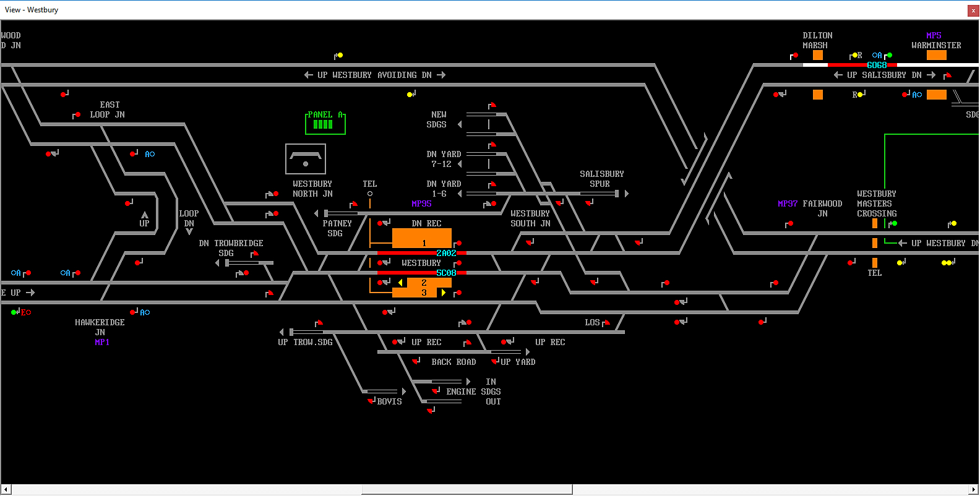Select train berth 2A02 at Westbury
The image size is (980, 496).
[445, 253]
